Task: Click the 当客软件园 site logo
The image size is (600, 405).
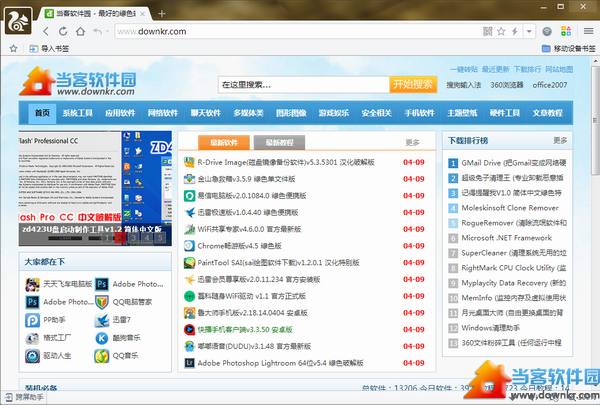Action: (x=78, y=81)
